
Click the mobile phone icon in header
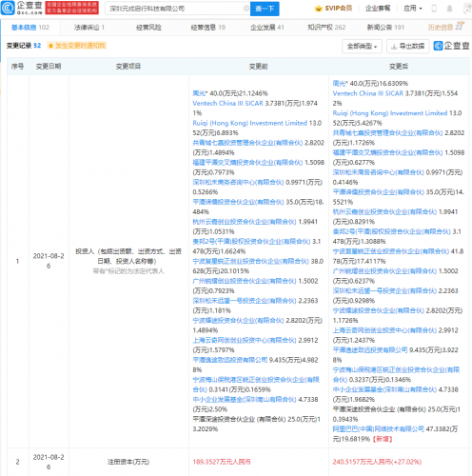coord(434,9)
